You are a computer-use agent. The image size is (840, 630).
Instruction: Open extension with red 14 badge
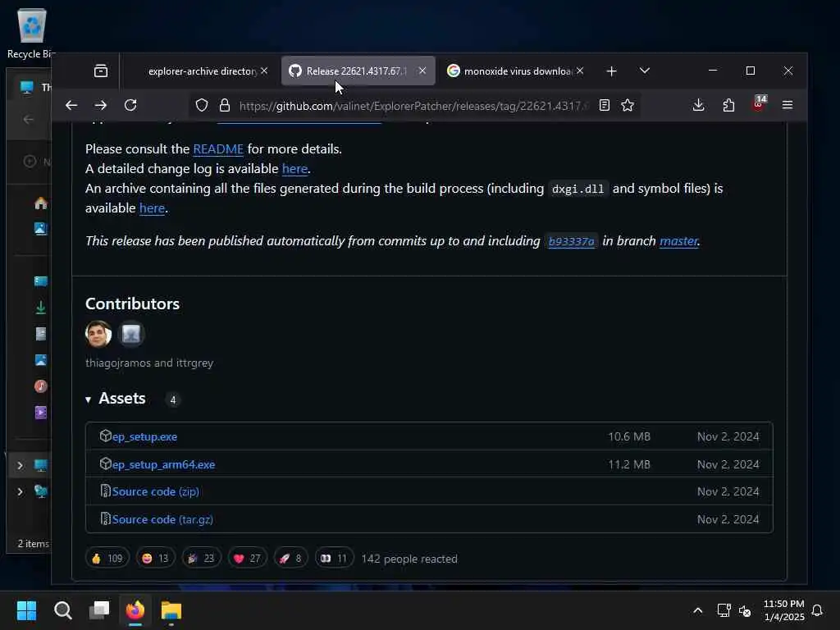point(759,103)
